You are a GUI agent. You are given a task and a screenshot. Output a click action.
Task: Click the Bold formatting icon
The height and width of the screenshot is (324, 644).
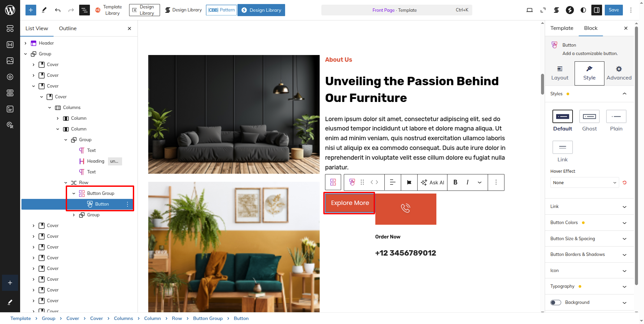(x=455, y=182)
